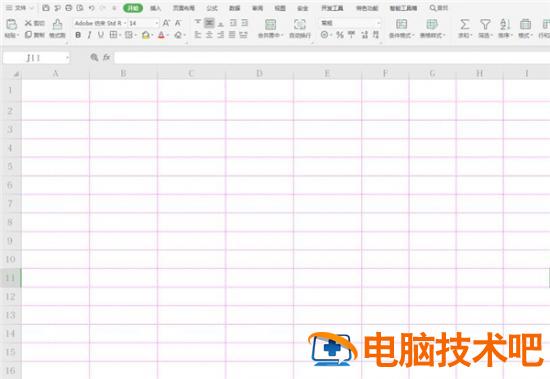This screenshot has width=550, height=379.
Task: Click the fx insert function icon
Action: click(x=107, y=58)
